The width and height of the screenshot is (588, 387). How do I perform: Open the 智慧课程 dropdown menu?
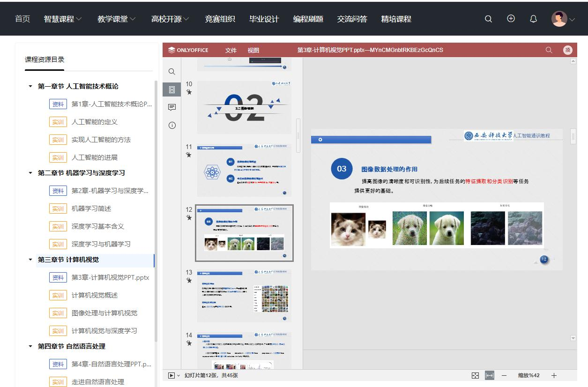pyautogui.click(x=63, y=19)
